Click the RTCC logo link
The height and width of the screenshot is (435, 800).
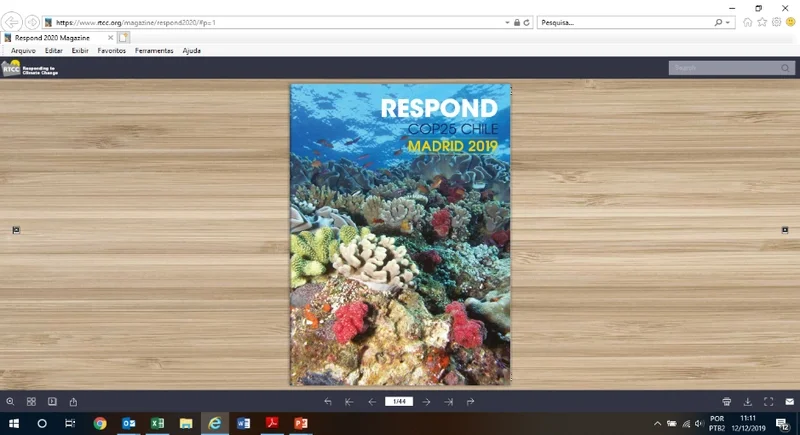(x=30, y=68)
